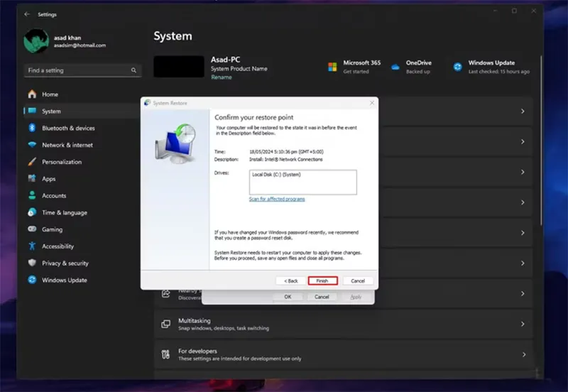The height and width of the screenshot is (392, 568).
Task: Click the asadsim@hotmail.com account email
Action: (80, 45)
